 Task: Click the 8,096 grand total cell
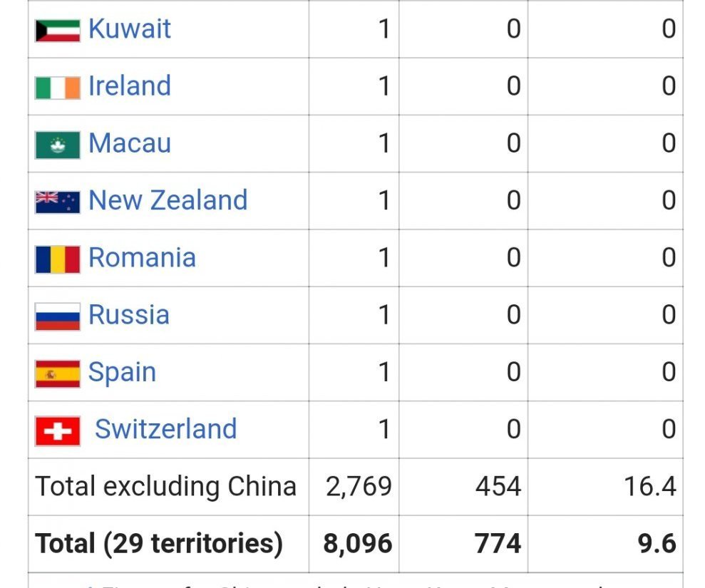point(358,544)
